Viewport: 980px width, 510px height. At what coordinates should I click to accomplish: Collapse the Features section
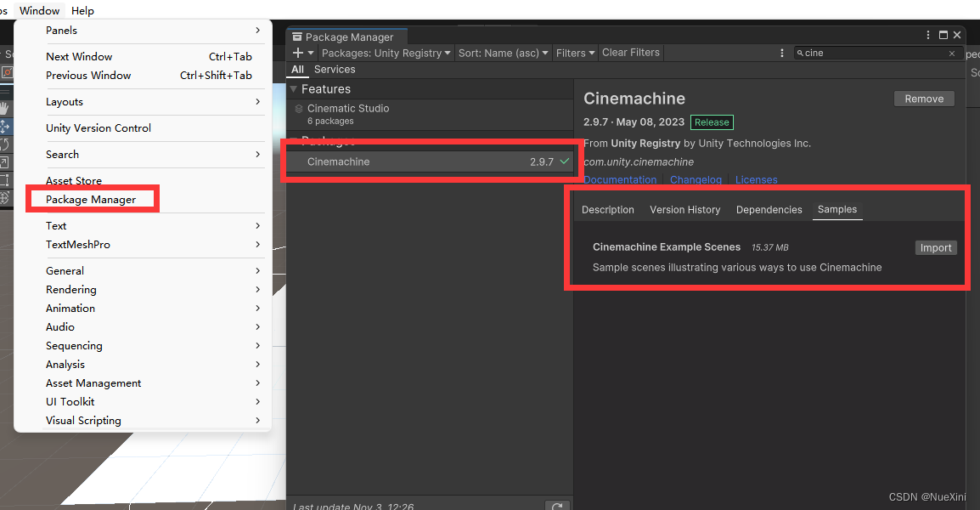pos(293,89)
